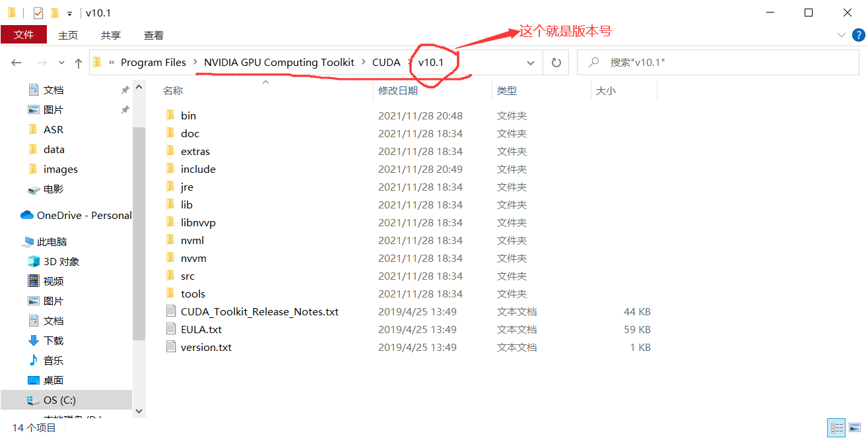
Task: Switch to large icons view layout
Action: pyautogui.click(x=854, y=428)
